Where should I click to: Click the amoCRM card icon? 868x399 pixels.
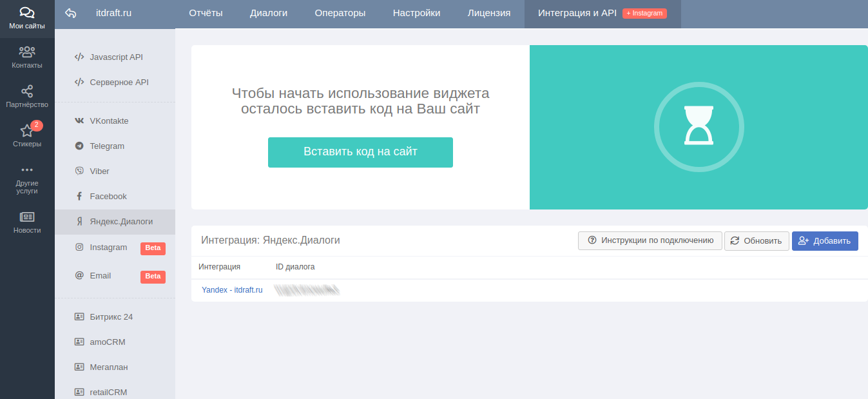pos(79,342)
